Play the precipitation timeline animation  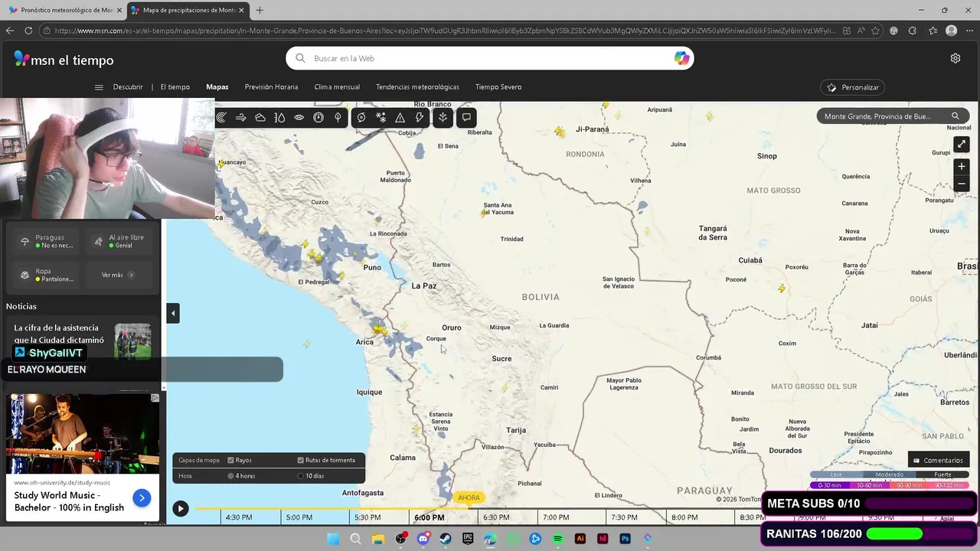click(x=180, y=508)
